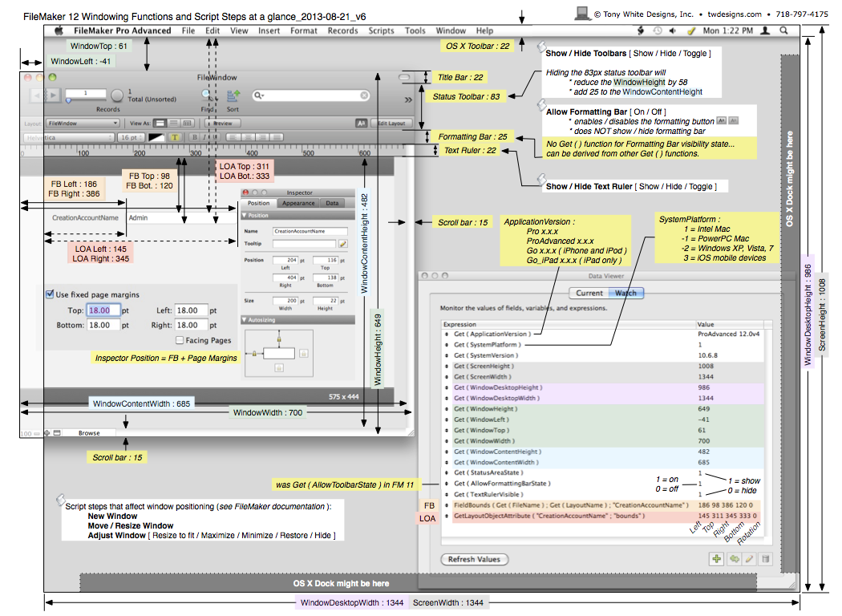Open the Browse mode pop-up at window bottom
The width and height of the screenshot is (842, 616).
(89, 433)
